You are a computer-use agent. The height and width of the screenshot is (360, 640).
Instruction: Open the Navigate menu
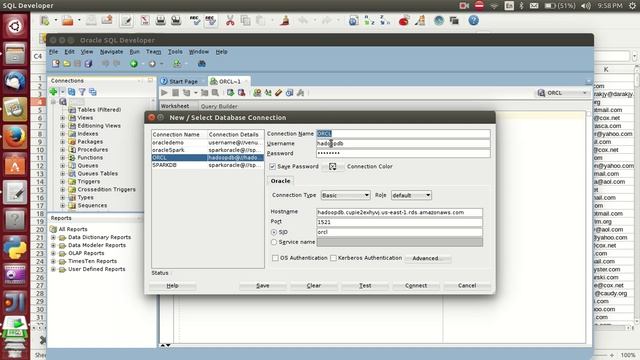click(x=111, y=52)
